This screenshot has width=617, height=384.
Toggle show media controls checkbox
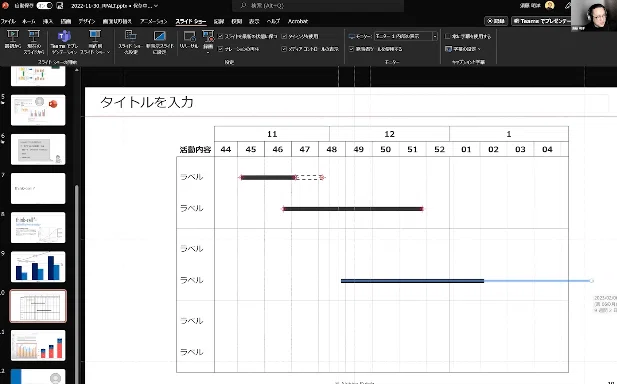tap(284, 49)
